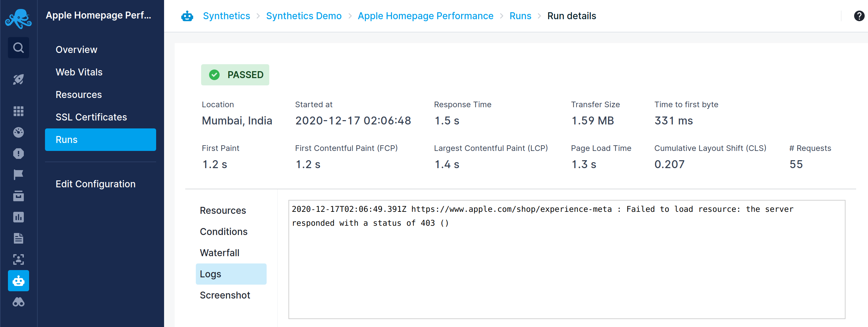Go to Overview in side menu
Viewport: 868px width, 327px height.
point(76,50)
